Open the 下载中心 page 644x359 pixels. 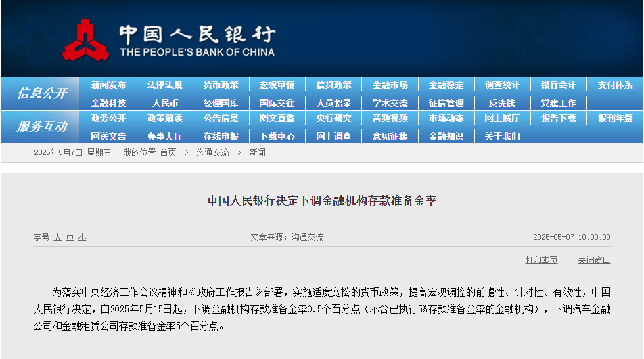(277, 136)
